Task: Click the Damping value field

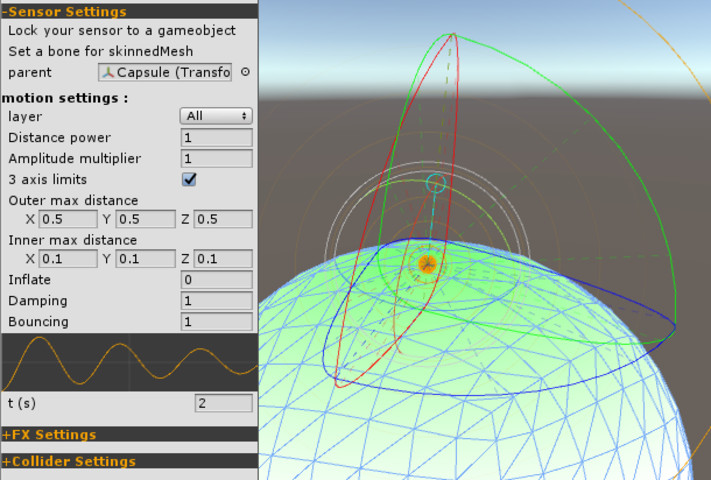Action: click(217, 301)
